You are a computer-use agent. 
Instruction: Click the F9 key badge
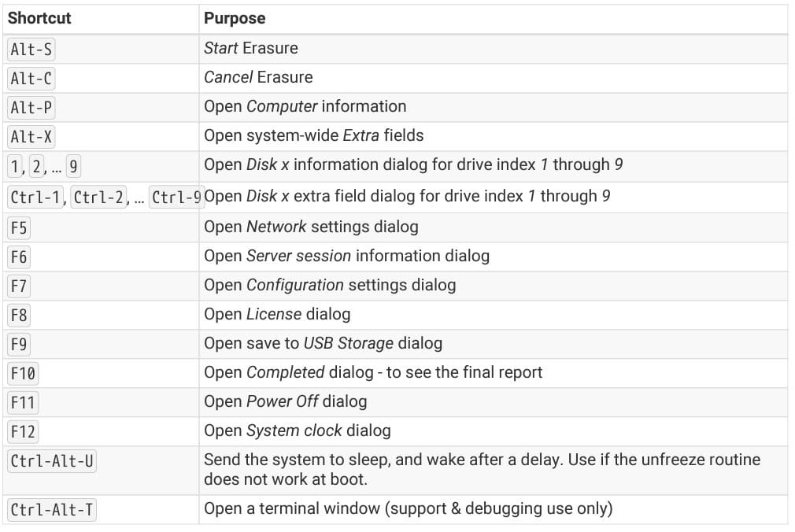point(18,344)
